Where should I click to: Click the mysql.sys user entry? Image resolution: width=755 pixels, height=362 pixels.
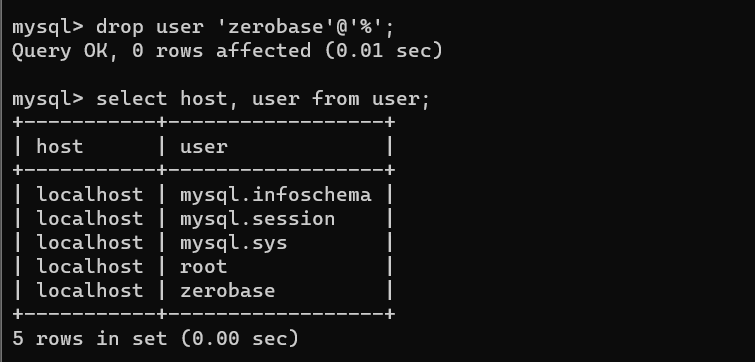[234, 244]
